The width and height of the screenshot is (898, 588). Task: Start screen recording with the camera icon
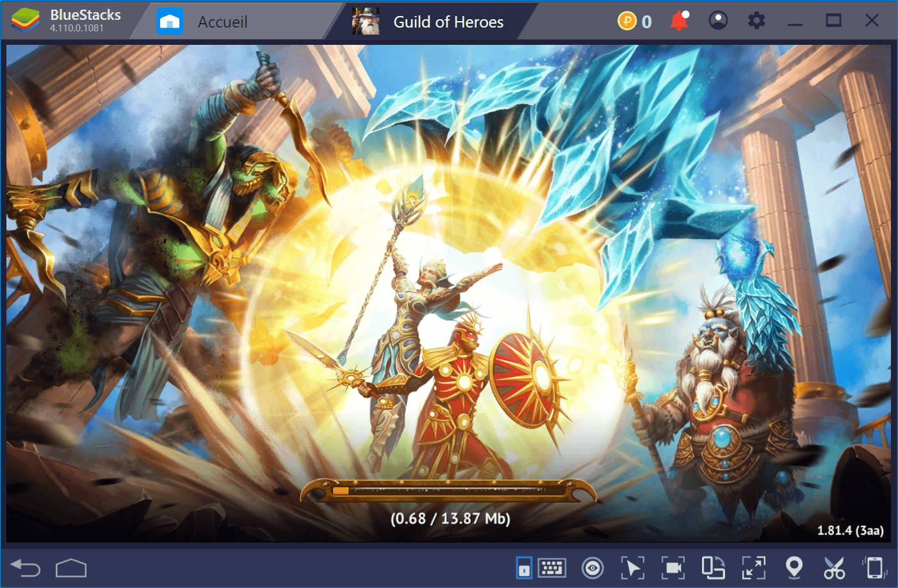coord(673,568)
